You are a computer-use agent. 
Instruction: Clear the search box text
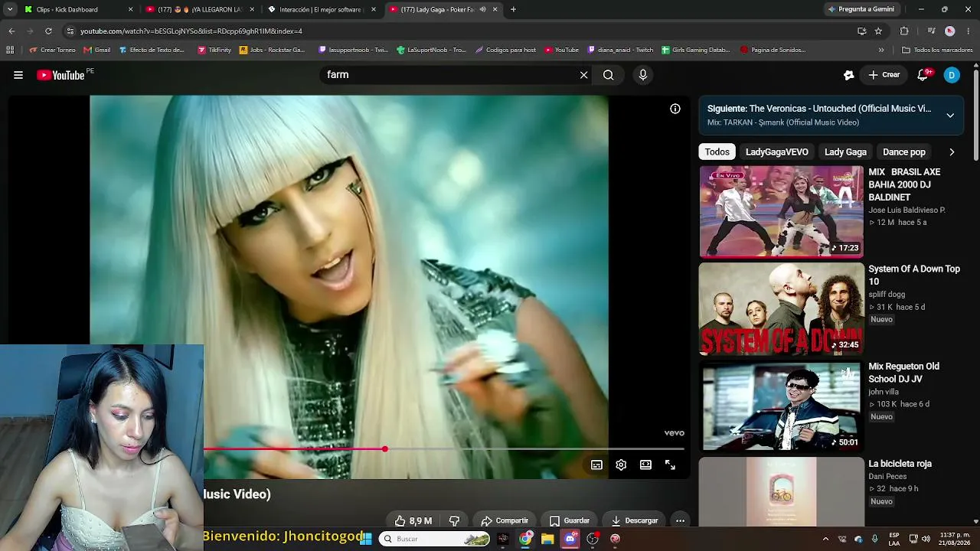(583, 75)
